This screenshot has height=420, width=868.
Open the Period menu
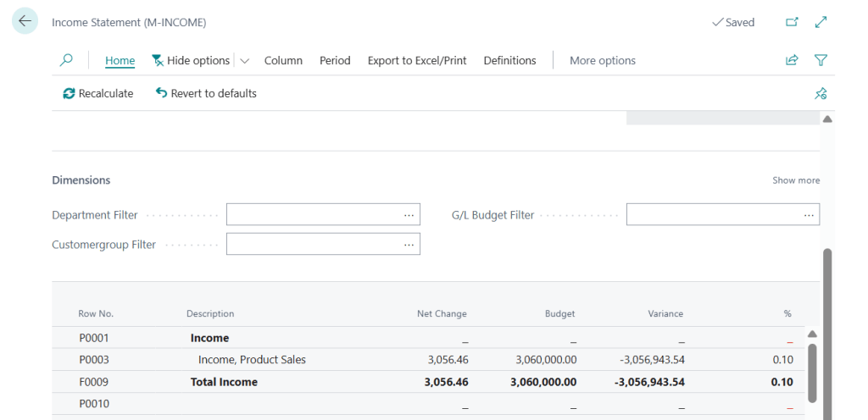click(x=335, y=60)
